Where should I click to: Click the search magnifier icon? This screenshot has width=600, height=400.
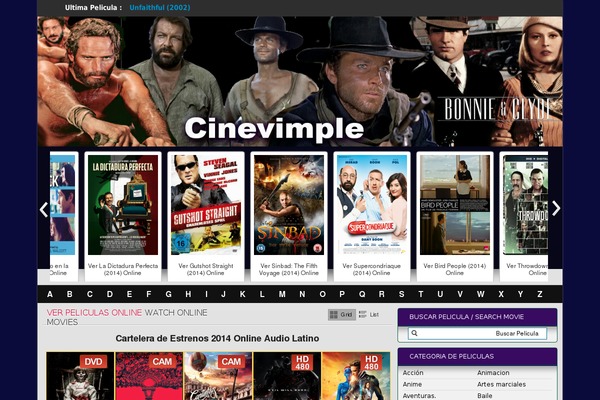(x=414, y=333)
